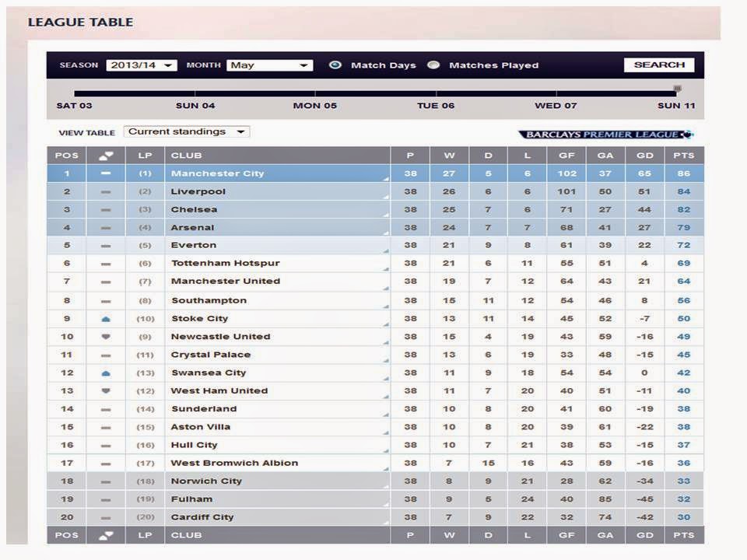Expand the Manchester City row corner arrow

point(386,179)
